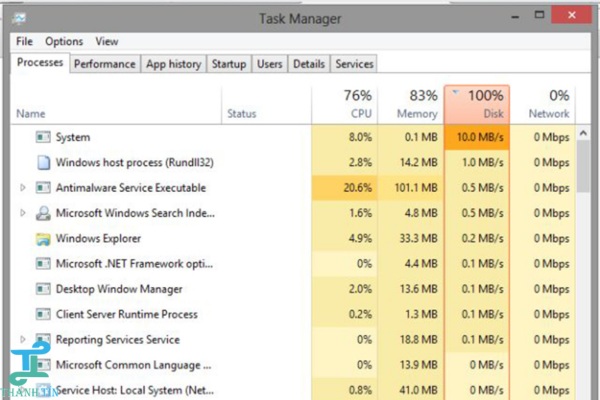This screenshot has height=400, width=600.
Task: Expand the Microsoft Windows Search Indexer row
Action: [x=23, y=213]
